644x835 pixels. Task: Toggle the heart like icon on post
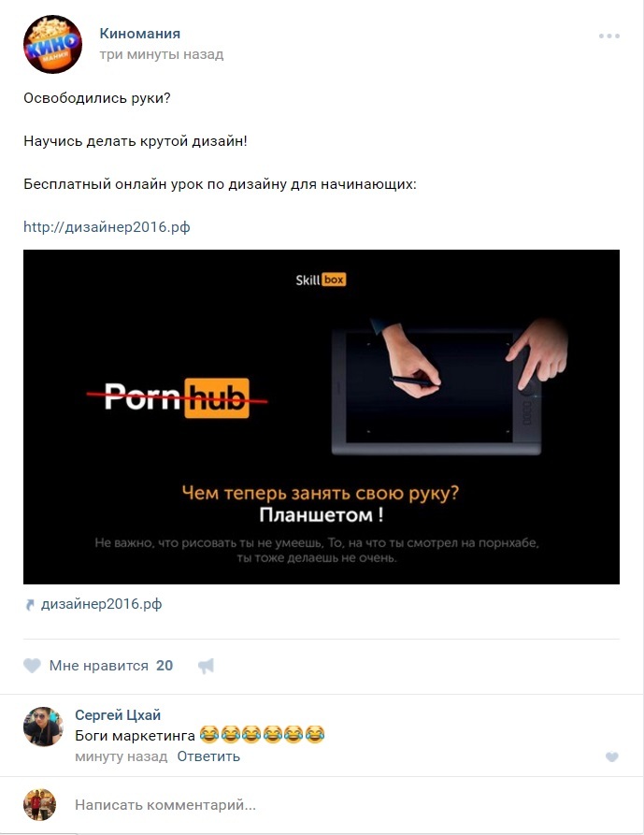point(32,666)
